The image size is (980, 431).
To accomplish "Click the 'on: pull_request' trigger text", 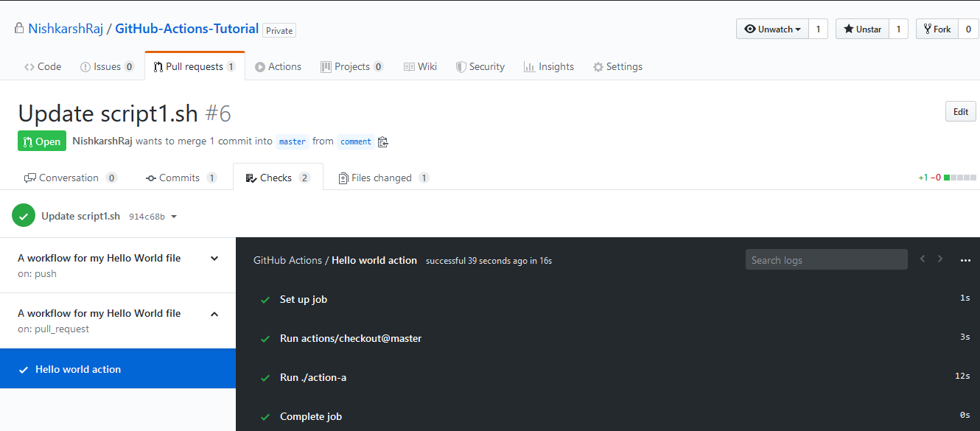I will (x=53, y=329).
